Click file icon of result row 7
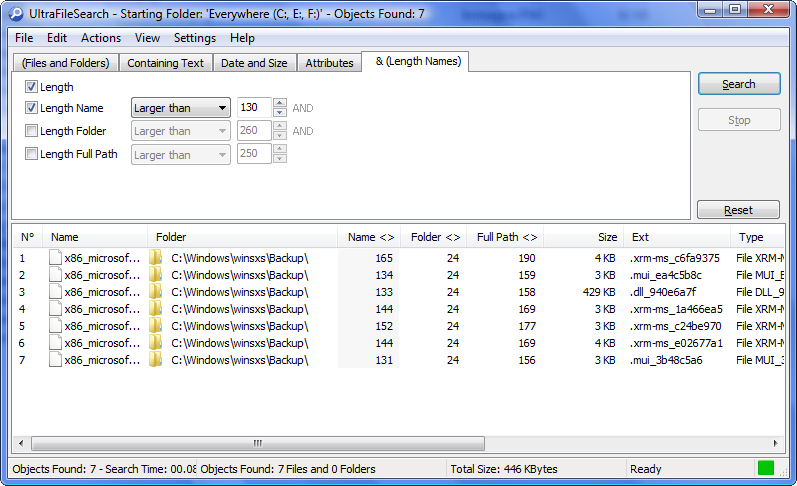The image size is (797, 486). (55, 359)
